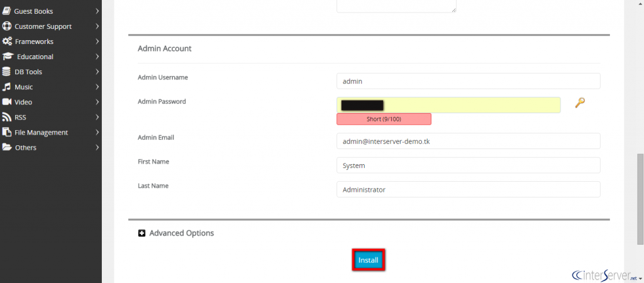Click the Others folder icon
The image size is (644, 283).
pyautogui.click(x=6, y=147)
